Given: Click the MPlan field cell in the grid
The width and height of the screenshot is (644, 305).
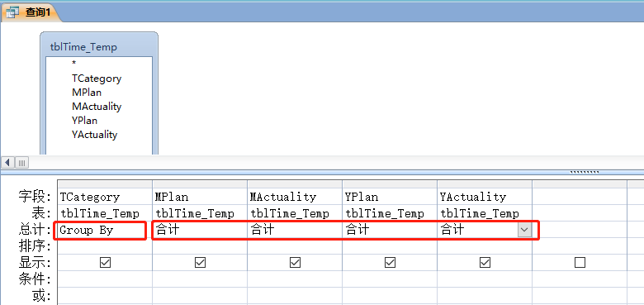Looking at the screenshot, I should (200, 197).
